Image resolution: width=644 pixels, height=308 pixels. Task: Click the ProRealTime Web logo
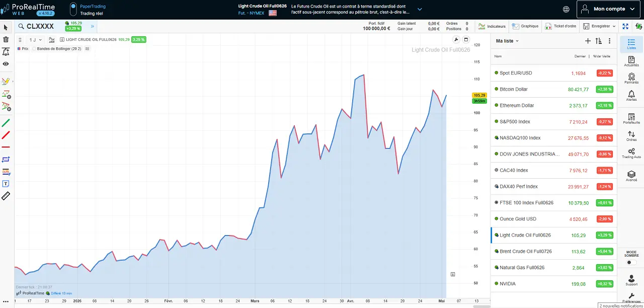[28, 9]
